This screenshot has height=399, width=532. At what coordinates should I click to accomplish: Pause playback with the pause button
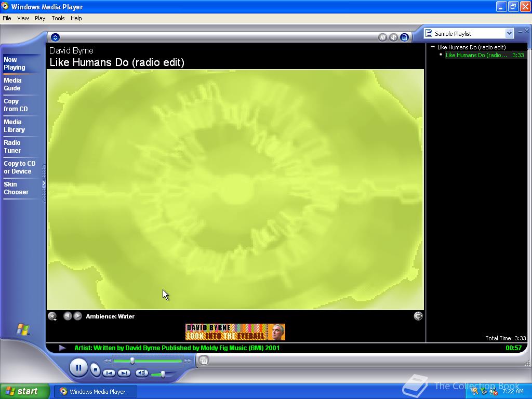tap(78, 368)
